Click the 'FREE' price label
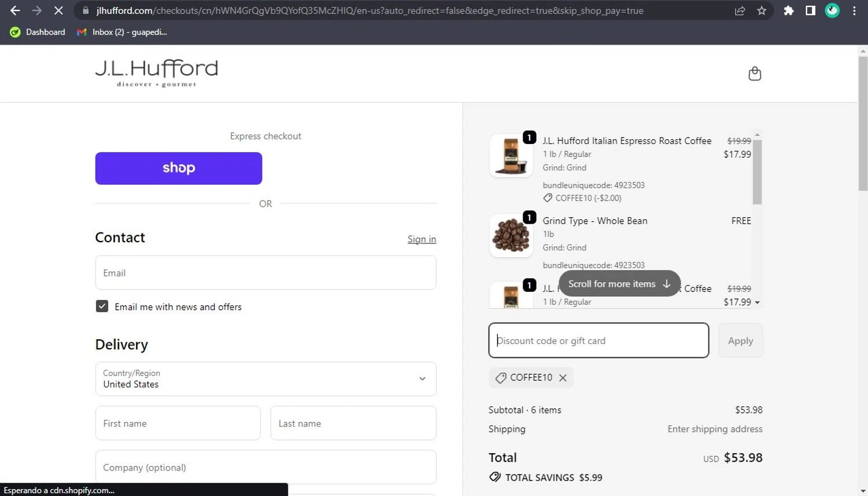Image resolution: width=868 pixels, height=496 pixels. pos(741,221)
